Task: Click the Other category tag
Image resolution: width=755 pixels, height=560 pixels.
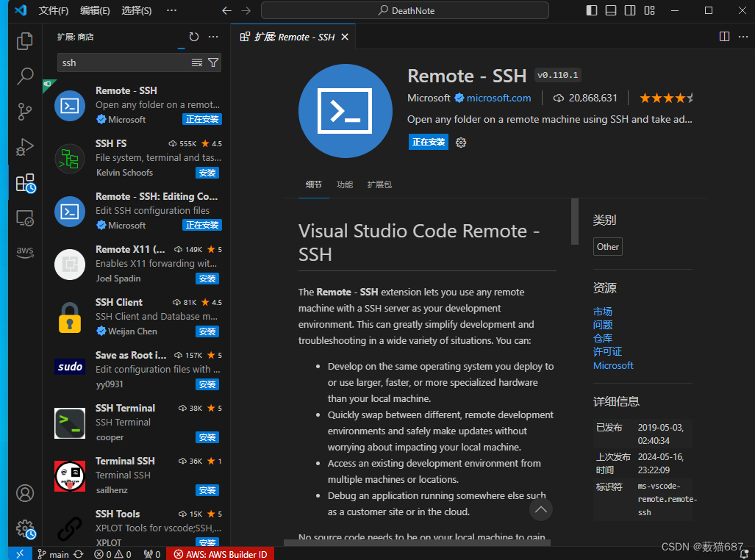Action: 608,246
